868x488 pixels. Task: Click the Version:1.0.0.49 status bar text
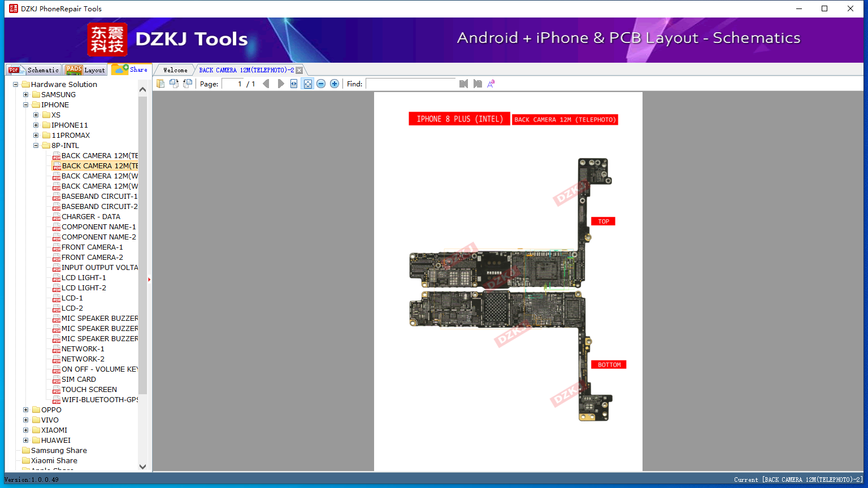tap(32, 480)
